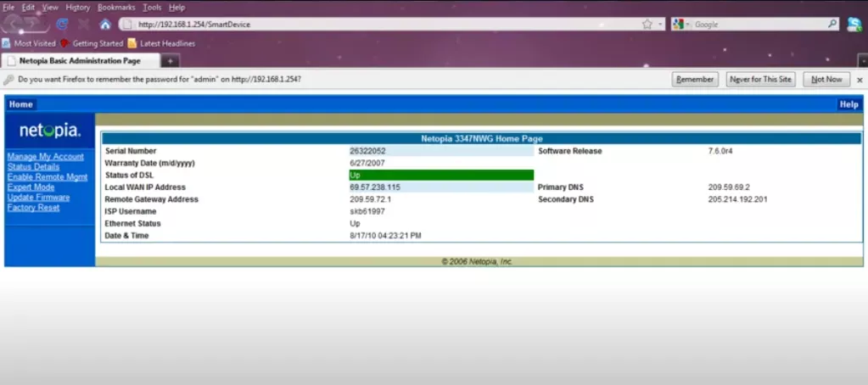Click the Secondary DNS value 205.214.192.201
This screenshot has height=385, width=868.
coord(738,199)
